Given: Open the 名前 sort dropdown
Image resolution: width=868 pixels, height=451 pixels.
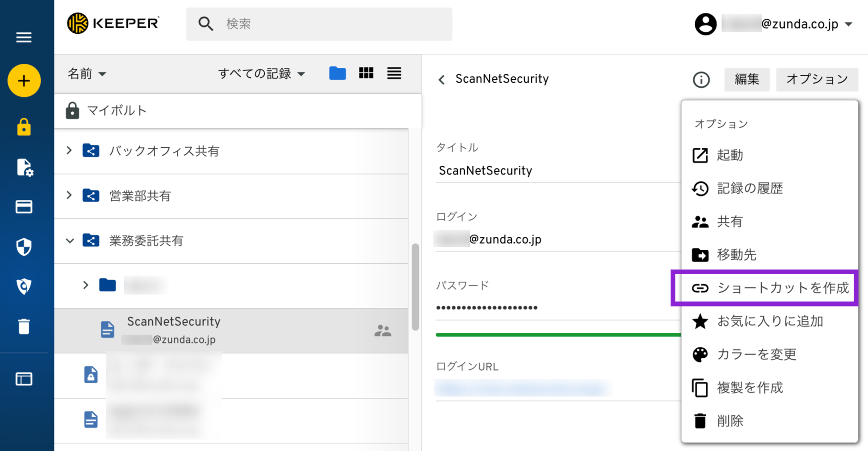Looking at the screenshot, I should tap(87, 74).
